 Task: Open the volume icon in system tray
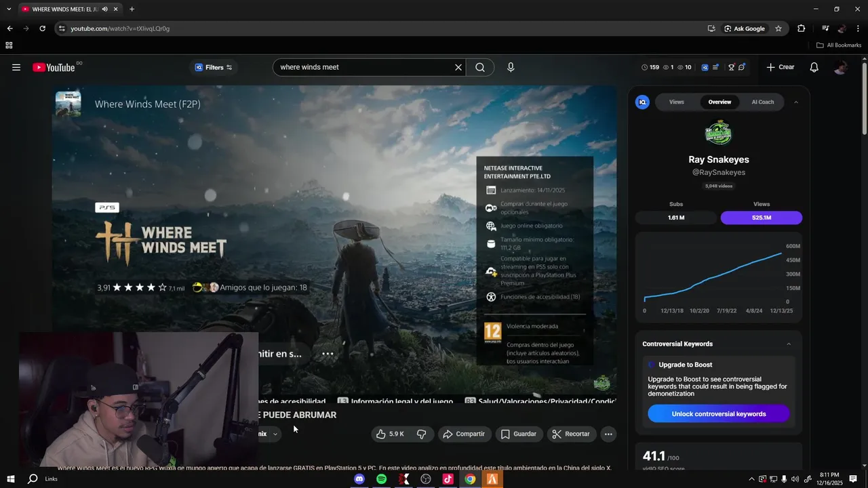(795, 479)
